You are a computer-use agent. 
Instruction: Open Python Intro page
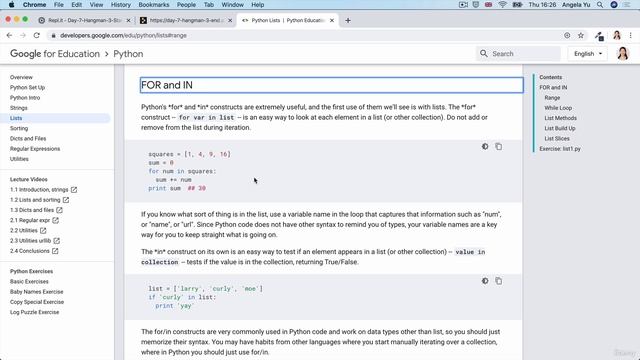tap(25, 98)
